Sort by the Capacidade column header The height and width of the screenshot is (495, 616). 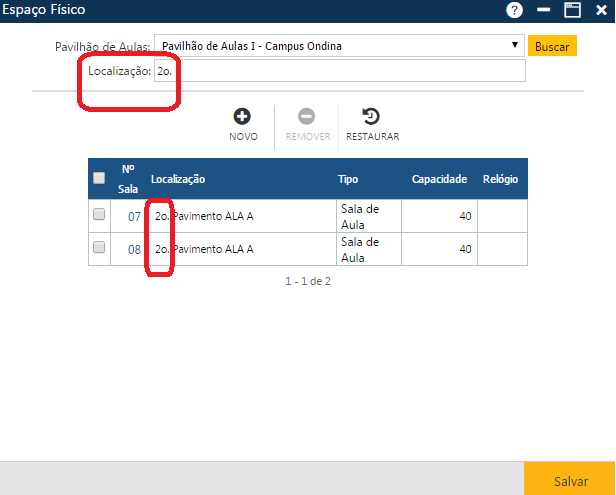[439, 179]
